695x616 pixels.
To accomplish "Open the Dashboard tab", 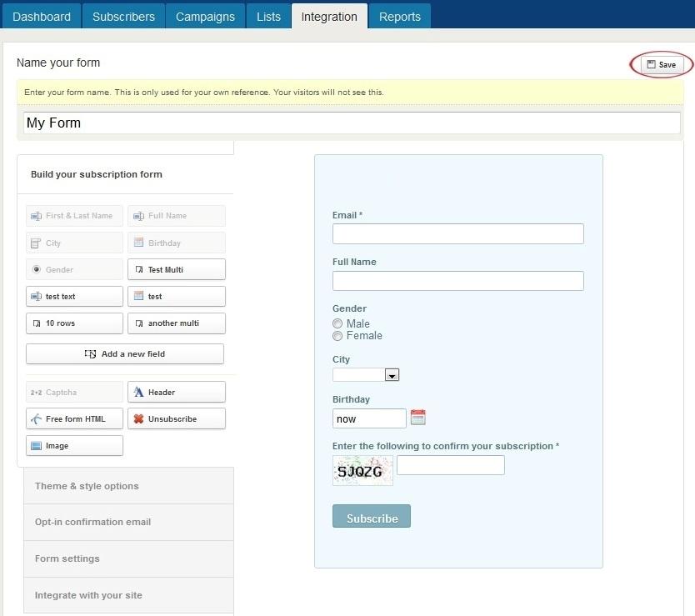I will [42, 17].
